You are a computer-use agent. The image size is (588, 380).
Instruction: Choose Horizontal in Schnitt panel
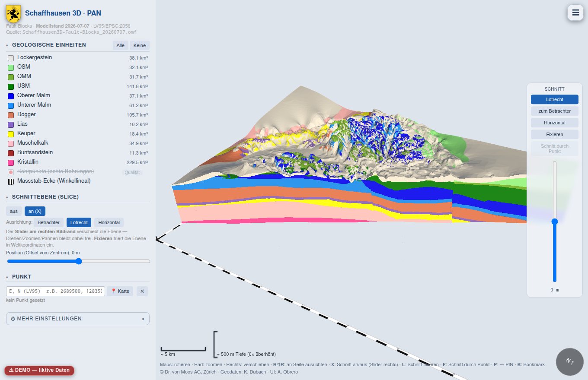(x=555, y=123)
